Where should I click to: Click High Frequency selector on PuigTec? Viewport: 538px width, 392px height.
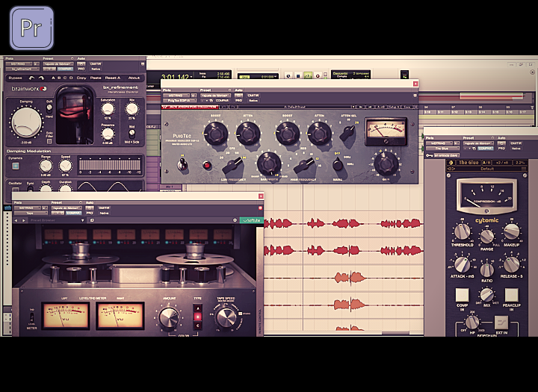pos(304,165)
